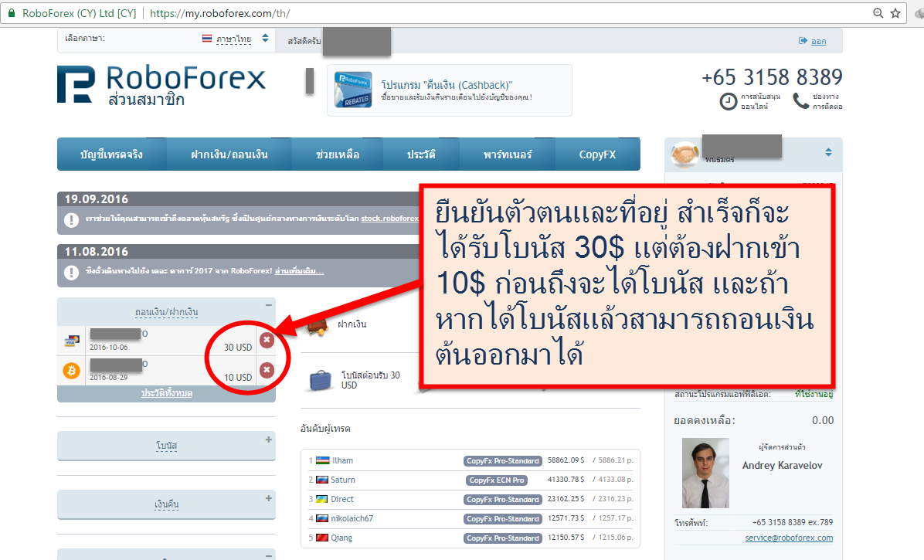Image resolution: width=924 pixels, height=560 pixels.
Task: Click the welcome bonus briefcase icon
Action: [321, 380]
